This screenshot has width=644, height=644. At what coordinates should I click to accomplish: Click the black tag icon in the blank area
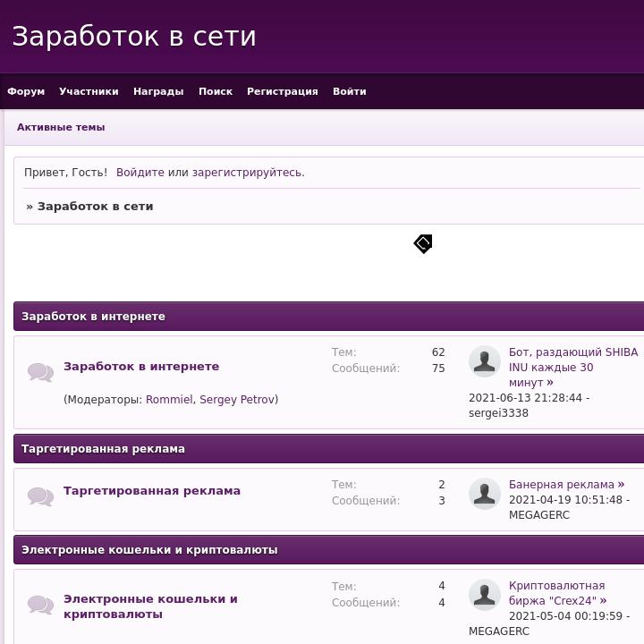pyautogui.click(x=423, y=244)
